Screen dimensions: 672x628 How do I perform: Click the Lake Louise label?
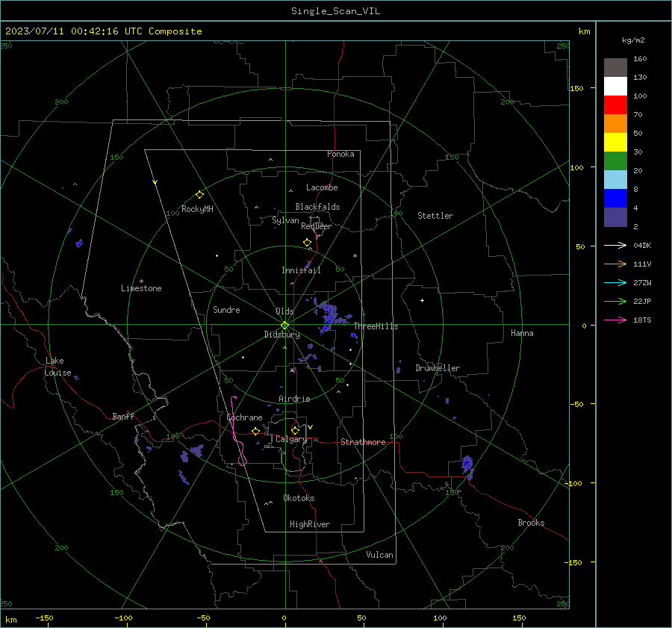coord(57,367)
